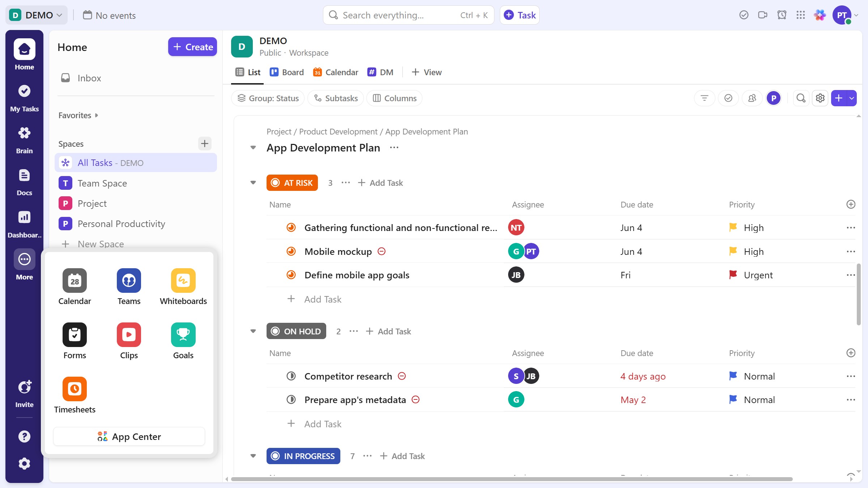Toggle status of Mobile mockup task
The height and width of the screenshot is (488, 868).
pyautogui.click(x=291, y=251)
